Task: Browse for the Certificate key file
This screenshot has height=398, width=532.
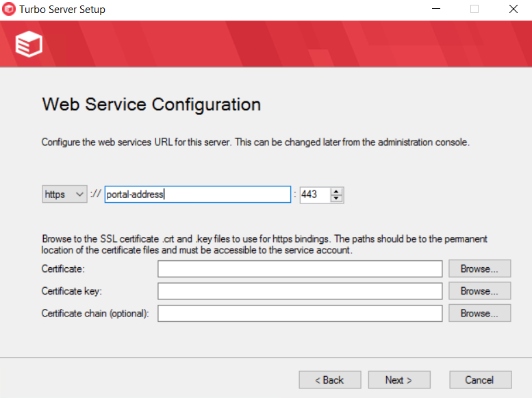Action: tap(480, 291)
